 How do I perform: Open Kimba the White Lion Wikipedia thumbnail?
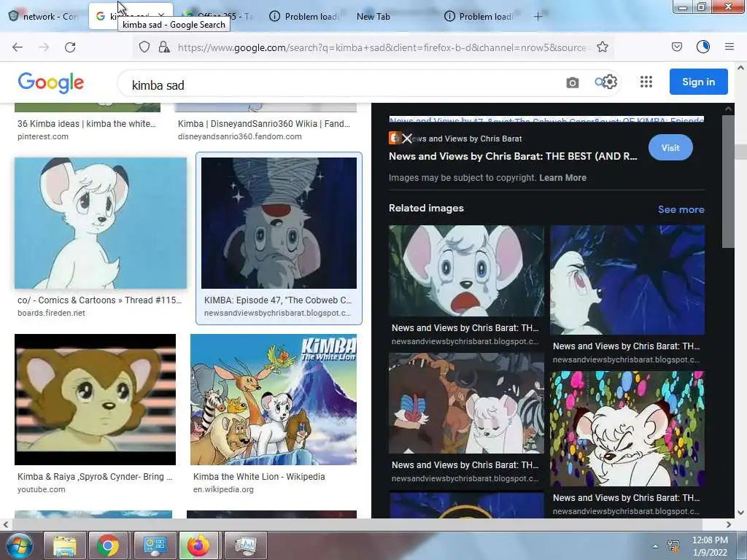[x=274, y=399]
